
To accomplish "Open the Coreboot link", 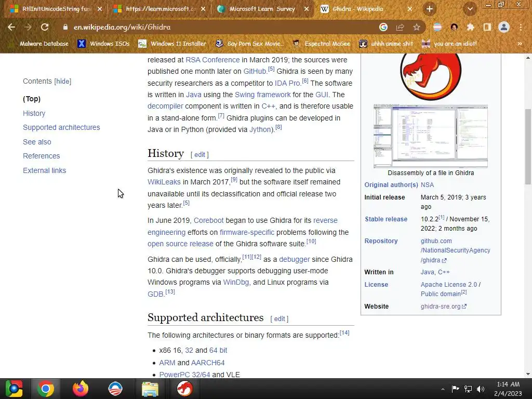I will [x=209, y=220].
